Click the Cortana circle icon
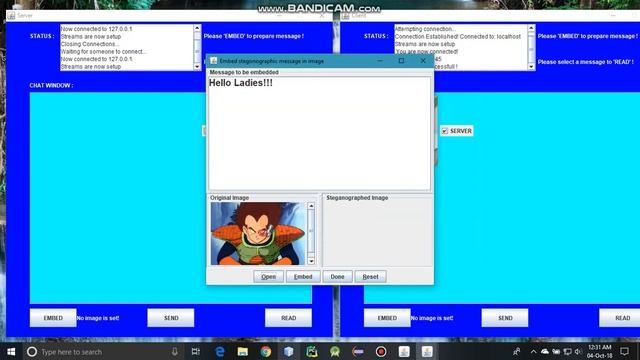The image size is (640, 360). pos(32,351)
